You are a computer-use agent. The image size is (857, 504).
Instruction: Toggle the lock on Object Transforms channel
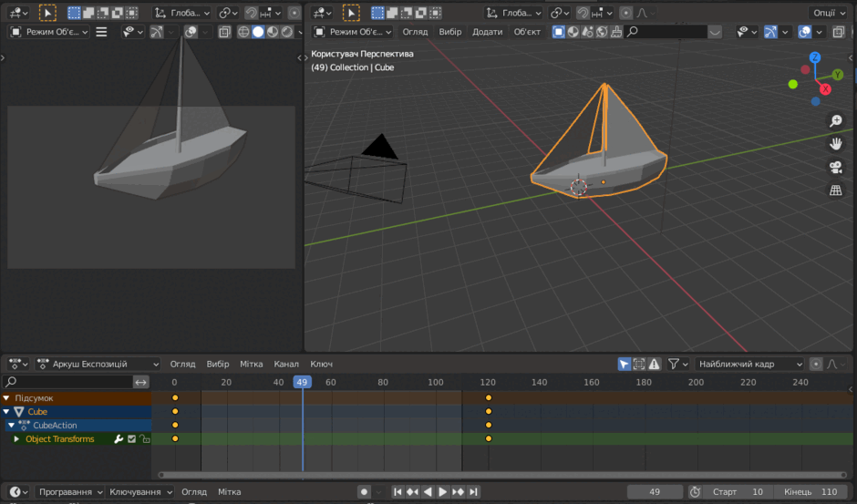pos(144,439)
